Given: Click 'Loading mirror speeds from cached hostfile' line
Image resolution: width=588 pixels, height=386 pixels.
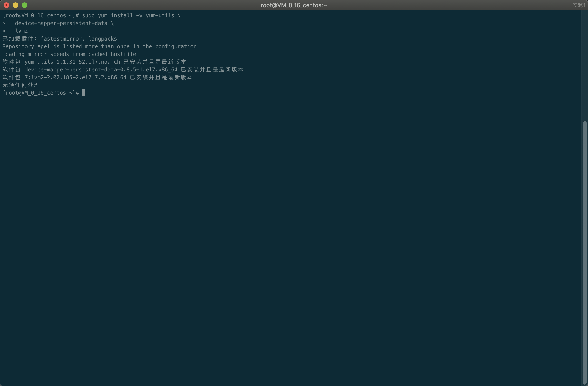Looking at the screenshot, I should coord(69,54).
